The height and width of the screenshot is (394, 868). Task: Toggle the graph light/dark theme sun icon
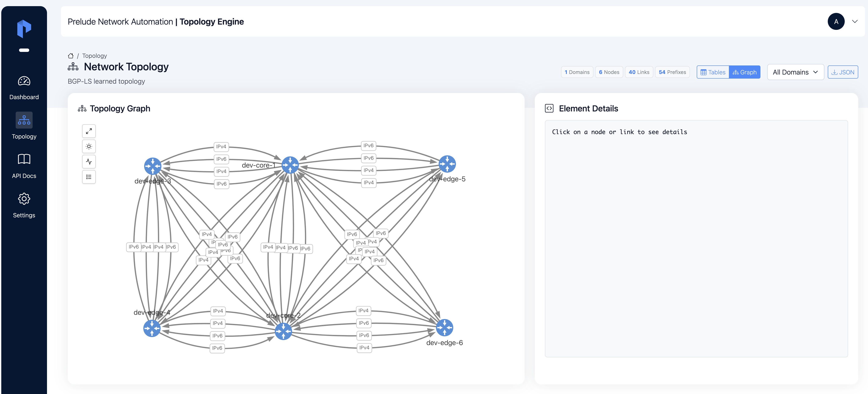tap(89, 146)
